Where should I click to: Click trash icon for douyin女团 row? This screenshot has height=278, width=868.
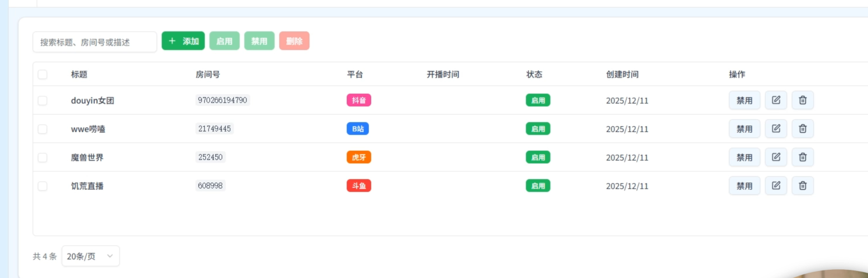[x=802, y=100]
